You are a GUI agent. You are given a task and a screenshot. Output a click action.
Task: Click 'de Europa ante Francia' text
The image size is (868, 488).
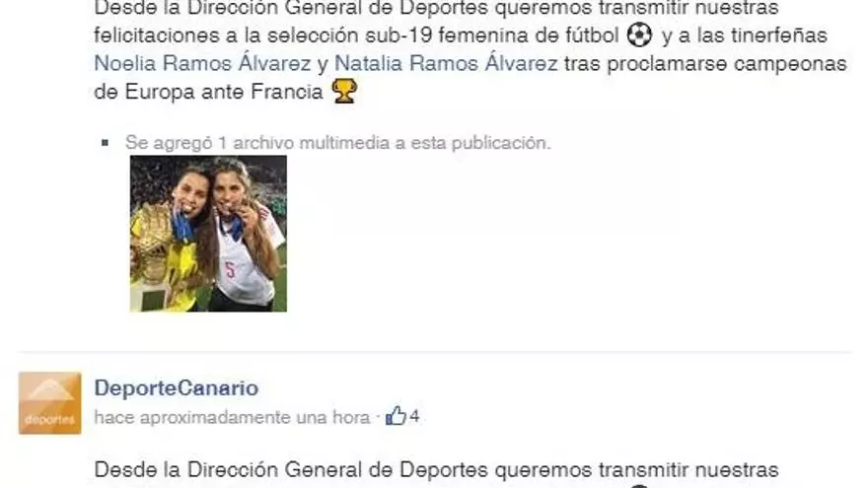point(208,92)
